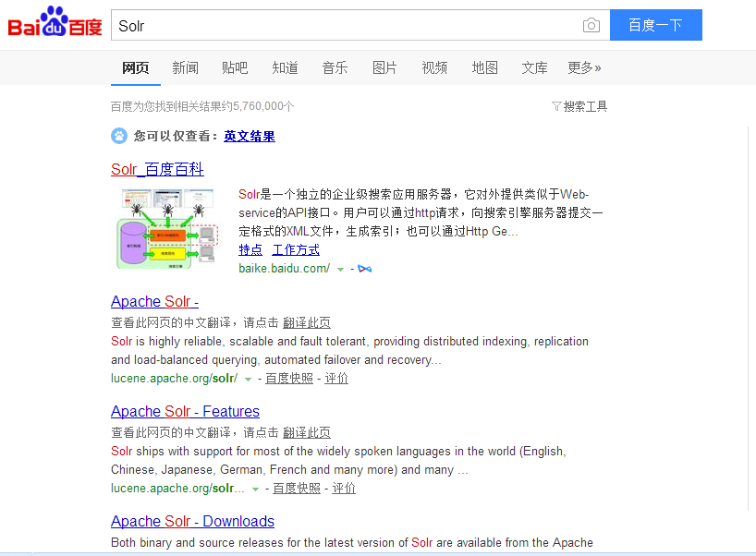Open camera image search icon
The height and width of the screenshot is (556, 756).
pyautogui.click(x=591, y=25)
